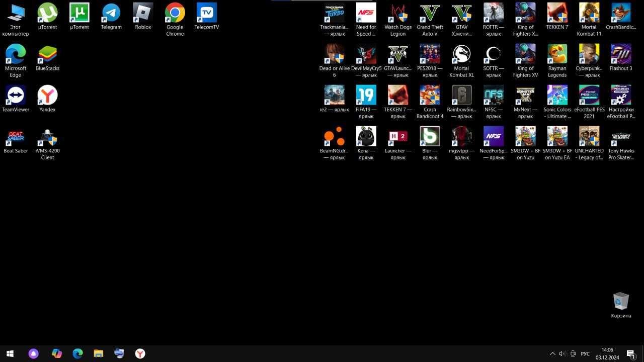This screenshot has width=644, height=362.
Task: Open the re2 shortcut
Action: click(x=334, y=100)
